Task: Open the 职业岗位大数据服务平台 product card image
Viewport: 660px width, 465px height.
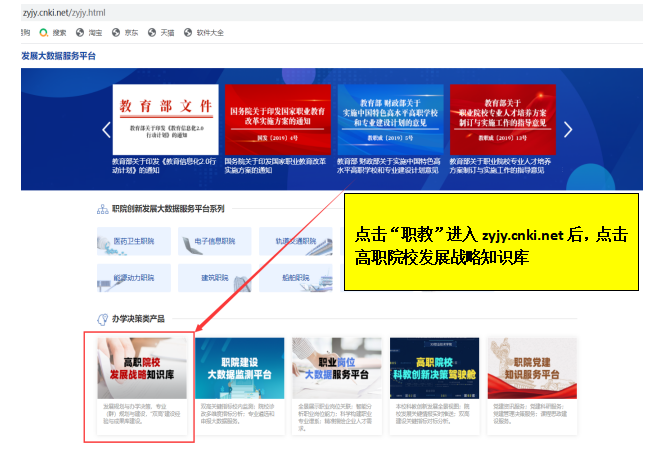Action: [x=337, y=368]
